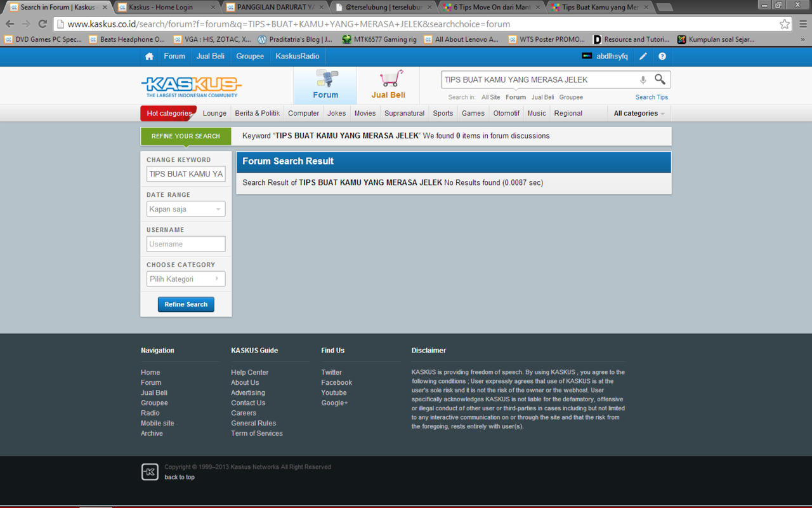Open the Otomotif category
Image resolution: width=812 pixels, height=508 pixels.
(x=506, y=113)
